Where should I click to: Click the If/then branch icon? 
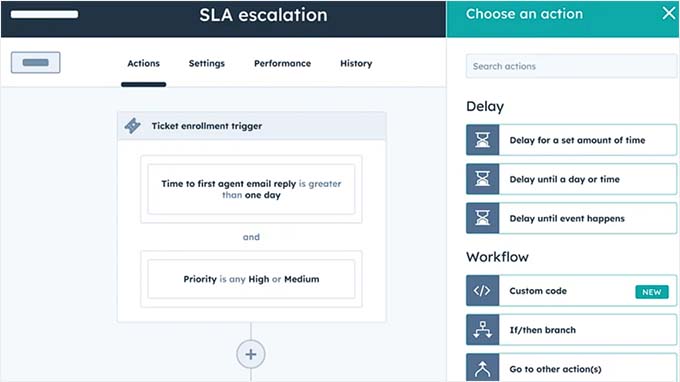pyautogui.click(x=483, y=330)
